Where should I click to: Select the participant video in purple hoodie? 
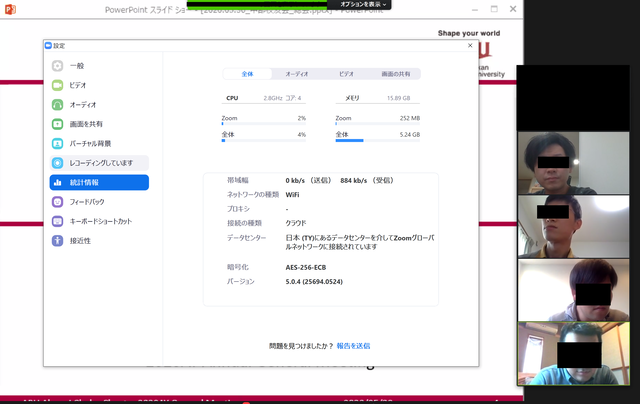(x=573, y=290)
